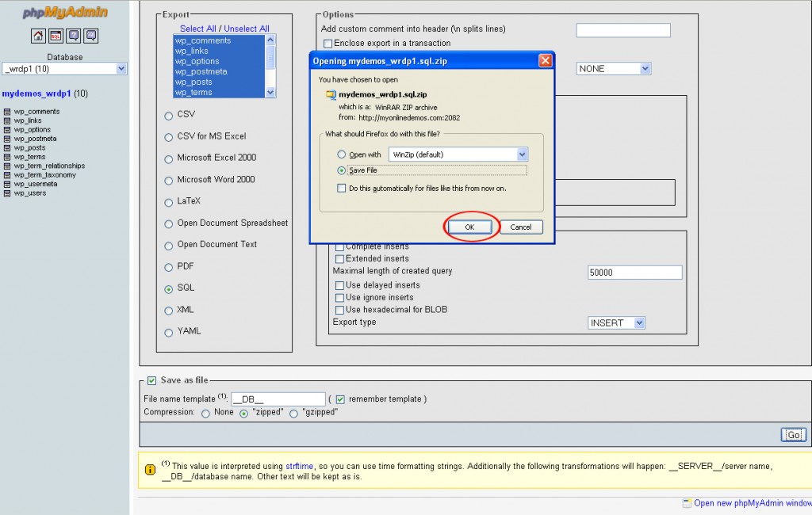Click the Unselect All link
The height and width of the screenshot is (515, 812).
point(247,29)
